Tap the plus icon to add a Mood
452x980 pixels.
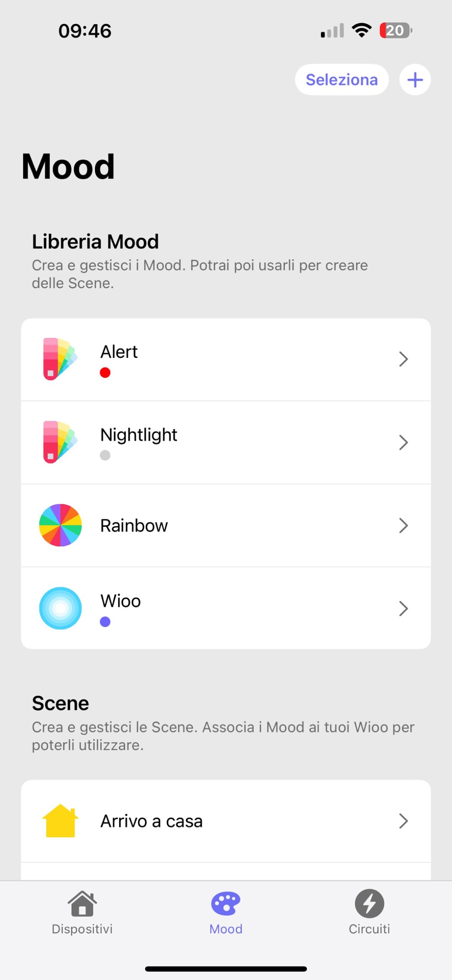pyautogui.click(x=415, y=80)
